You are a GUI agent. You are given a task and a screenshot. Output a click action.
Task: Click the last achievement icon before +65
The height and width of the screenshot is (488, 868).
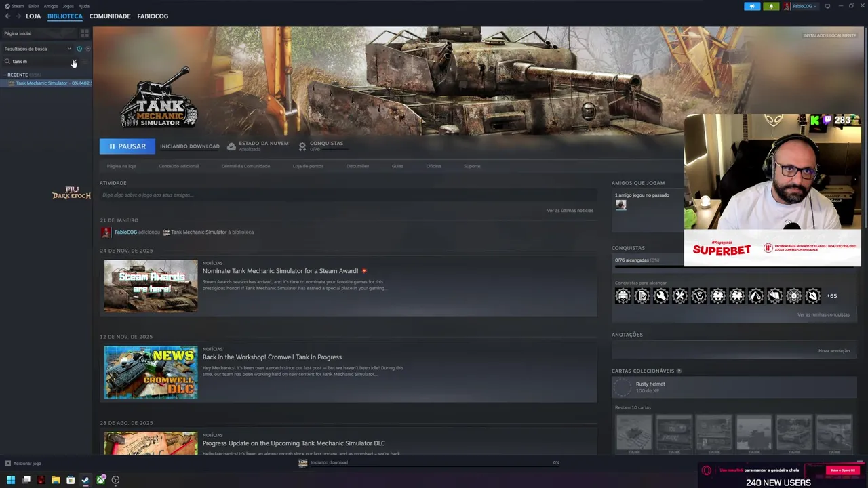[812, 296]
